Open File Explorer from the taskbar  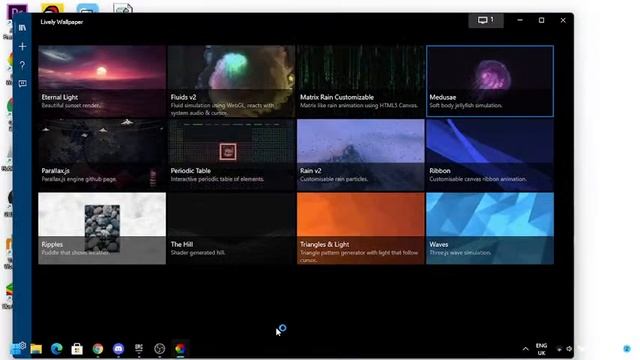(36, 349)
